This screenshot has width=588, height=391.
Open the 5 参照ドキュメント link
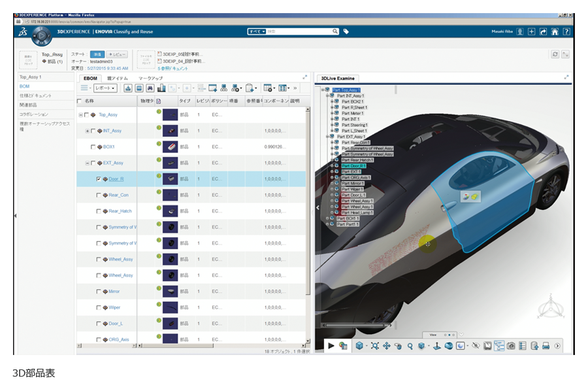[x=172, y=69]
